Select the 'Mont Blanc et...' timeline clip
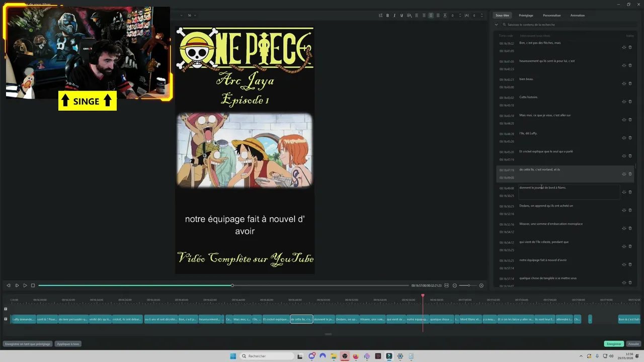The width and height of the screenshot is (644, 362). (x=470, y=319)
